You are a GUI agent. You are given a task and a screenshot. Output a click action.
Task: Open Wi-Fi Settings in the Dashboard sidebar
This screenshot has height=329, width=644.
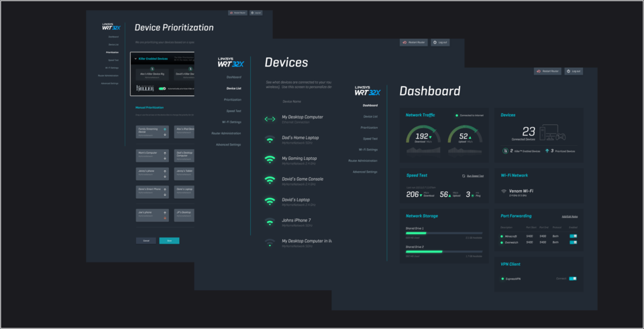tap(368, 150)
